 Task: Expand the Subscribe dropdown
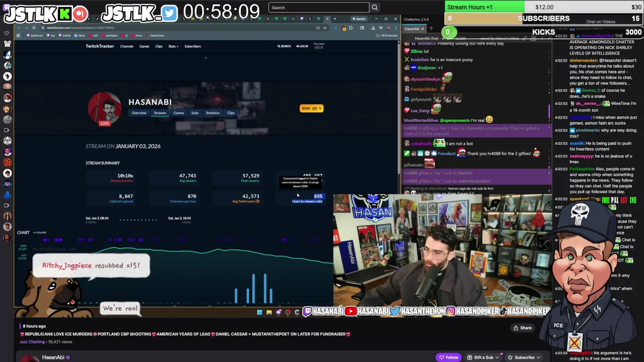[x=524, y=357]
